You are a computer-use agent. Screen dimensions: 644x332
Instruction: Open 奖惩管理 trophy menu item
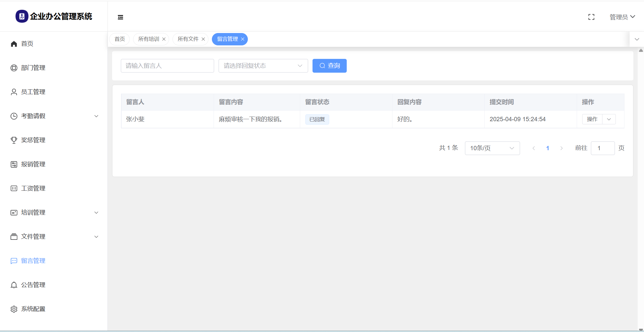33,140
